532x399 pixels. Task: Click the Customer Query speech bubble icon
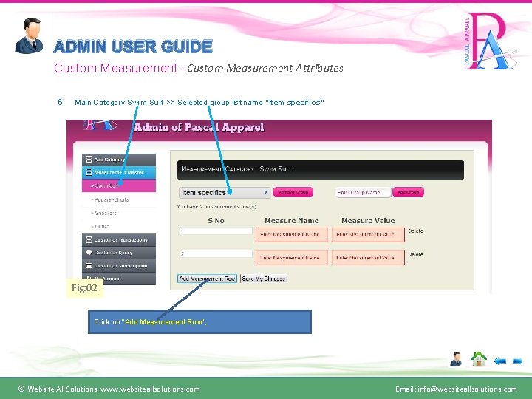coord(89,253)
